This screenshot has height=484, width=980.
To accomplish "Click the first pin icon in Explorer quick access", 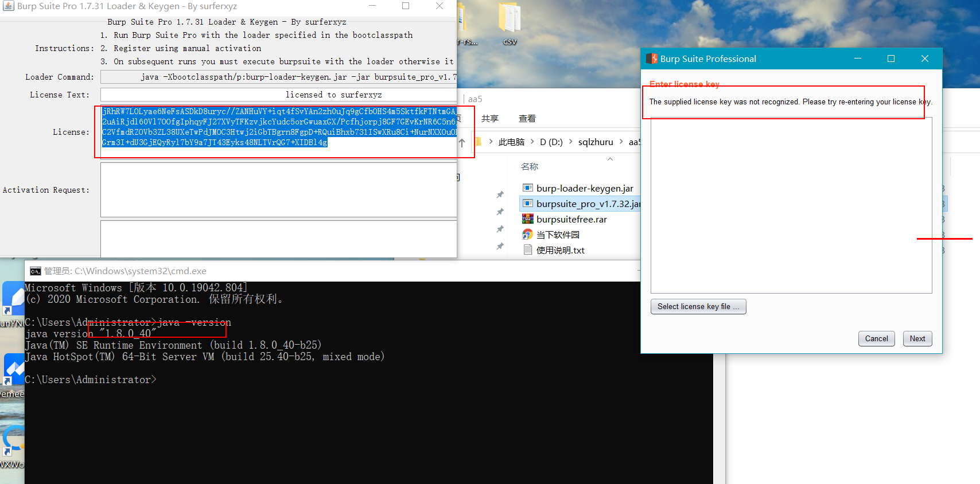I will click(500, 194).
